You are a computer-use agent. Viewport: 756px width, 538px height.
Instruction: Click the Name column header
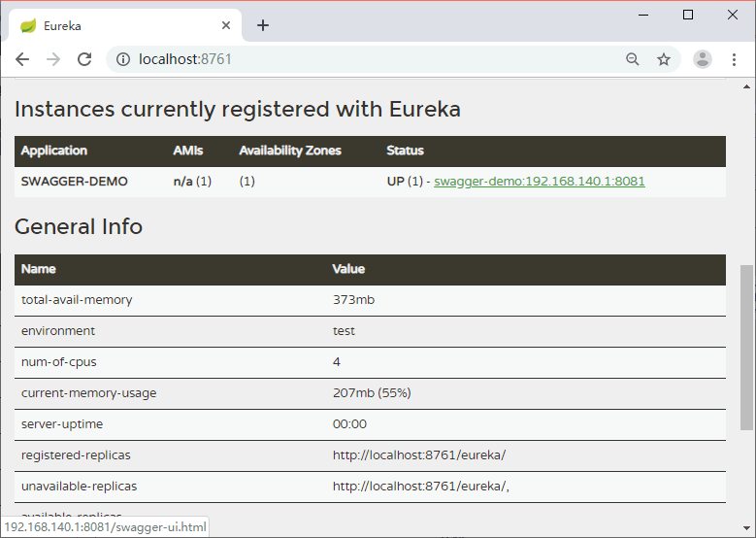click(39, 269)
